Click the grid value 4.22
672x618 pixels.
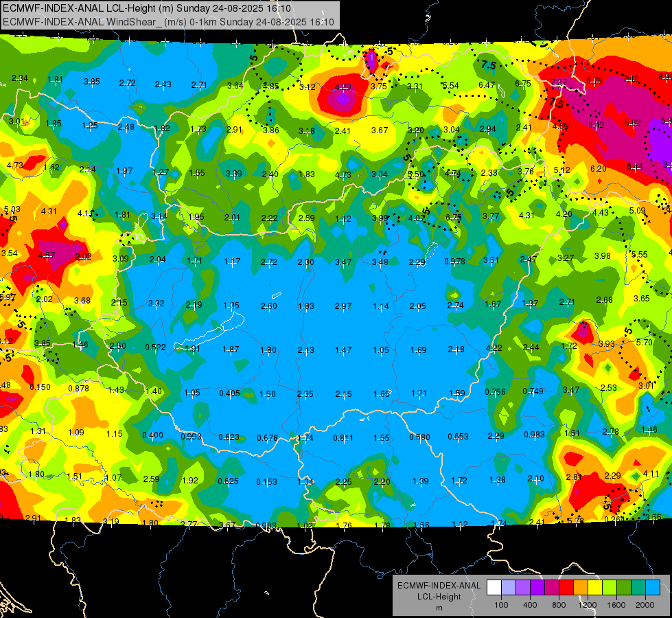point(494,348)
